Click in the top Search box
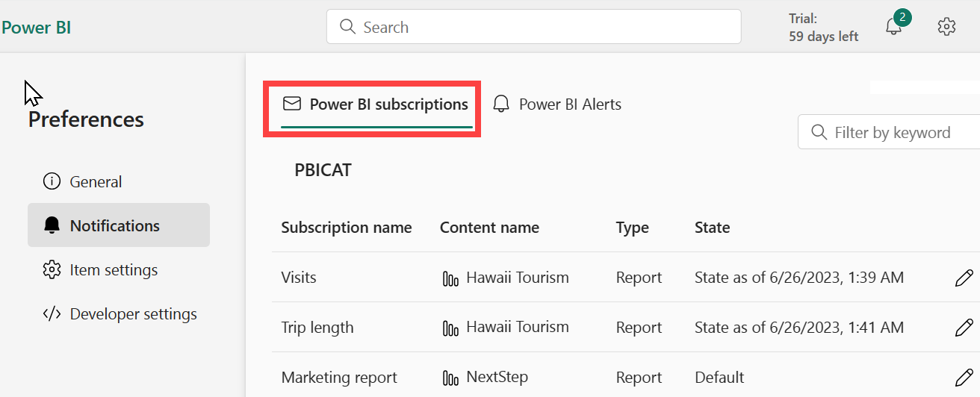Screen dimensions: 980x397 (x=533, y=27)
